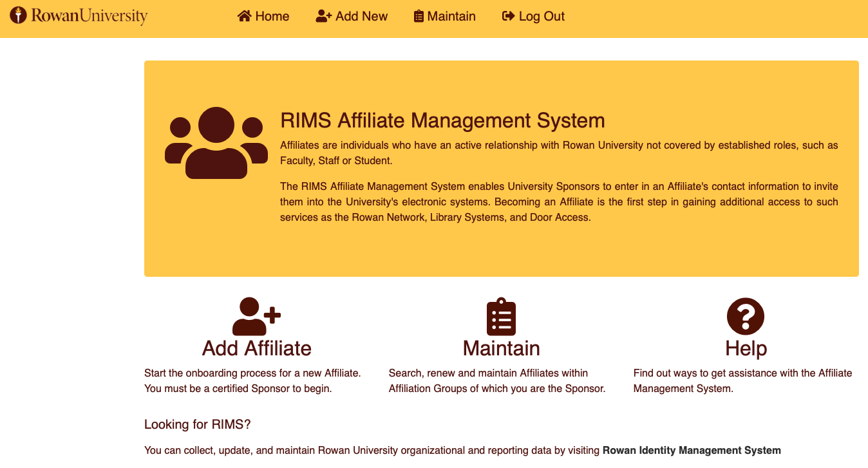The image size is (868, 468).
Task: Click the large question mark Help icon
Action: (x=746, y=317)
